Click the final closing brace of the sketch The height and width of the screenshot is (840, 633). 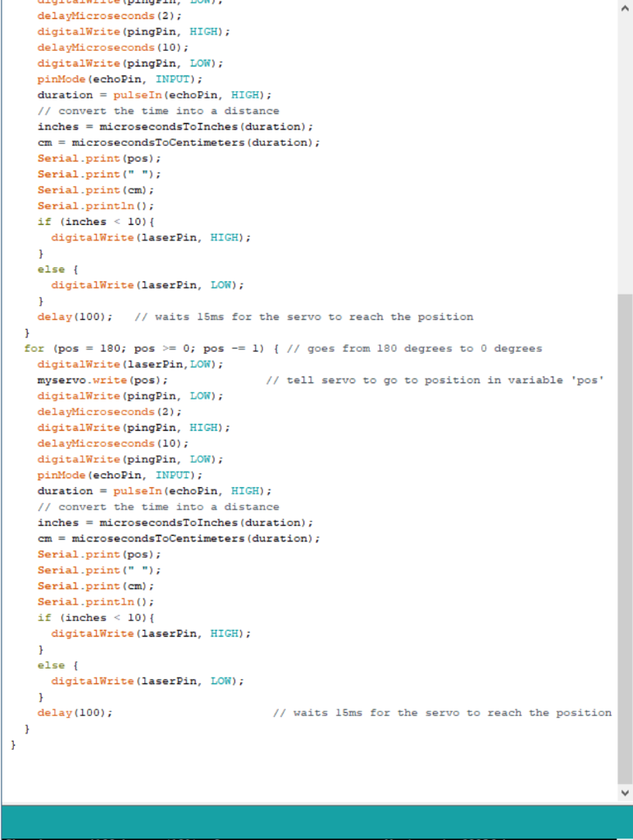13,745
